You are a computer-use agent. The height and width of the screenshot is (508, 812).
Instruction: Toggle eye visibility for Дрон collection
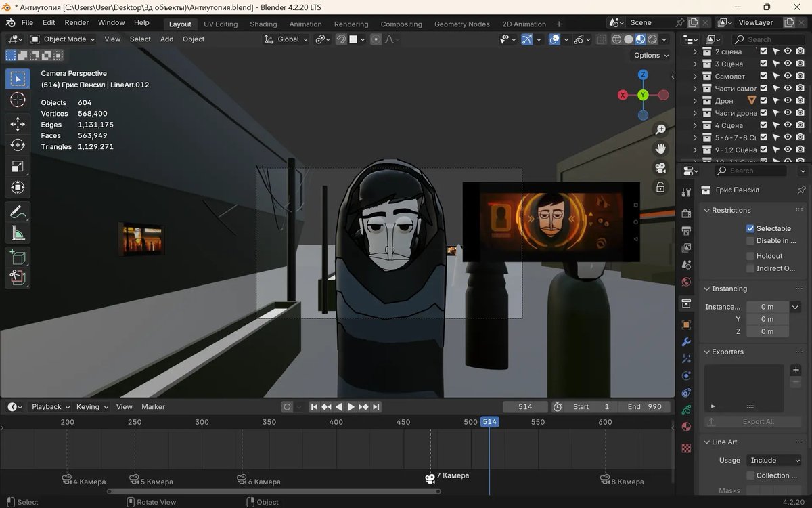tap(788, 100)
